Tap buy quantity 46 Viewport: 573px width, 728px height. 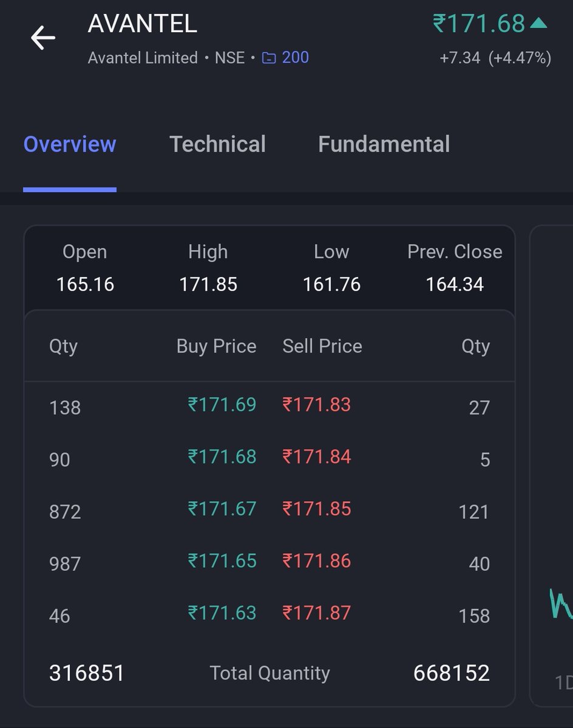59,616
